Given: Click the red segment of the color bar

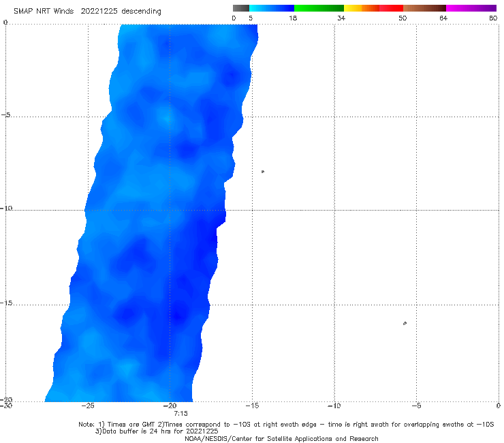Looking at the screenshot, I should pyautogui.click(x=391, y=8).
